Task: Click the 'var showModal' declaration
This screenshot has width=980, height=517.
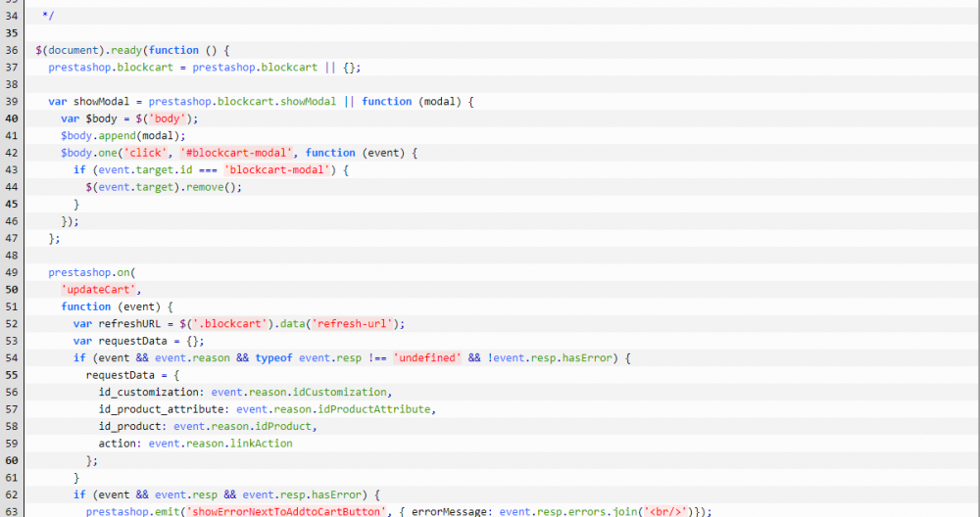Action: pyautogui.click(x=89, y=101)
